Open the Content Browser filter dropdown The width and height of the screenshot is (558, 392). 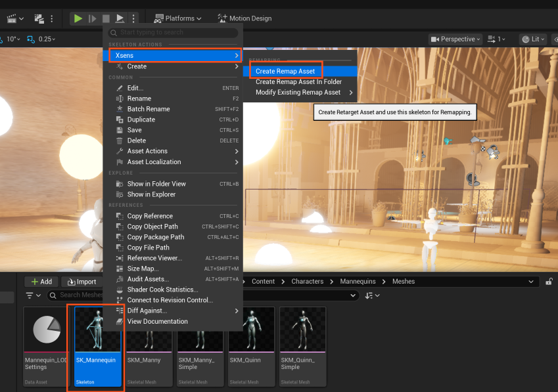33,295
